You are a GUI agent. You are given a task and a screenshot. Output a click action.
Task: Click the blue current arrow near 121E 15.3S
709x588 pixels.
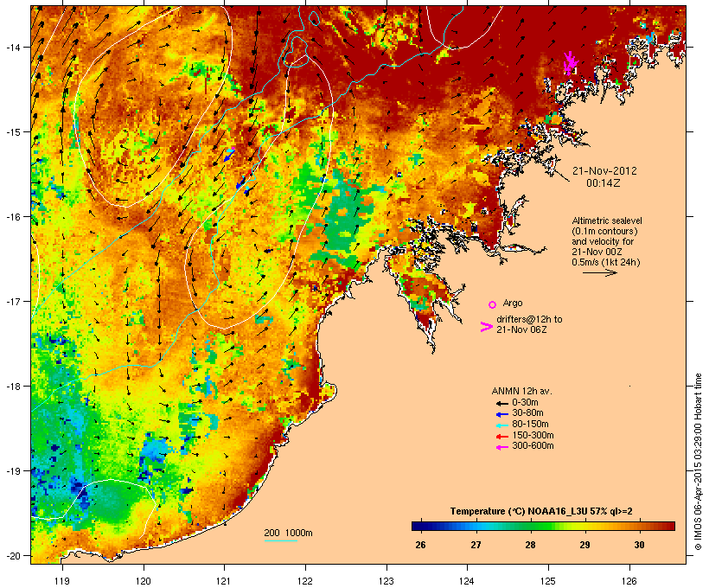(x=230, y=155)
